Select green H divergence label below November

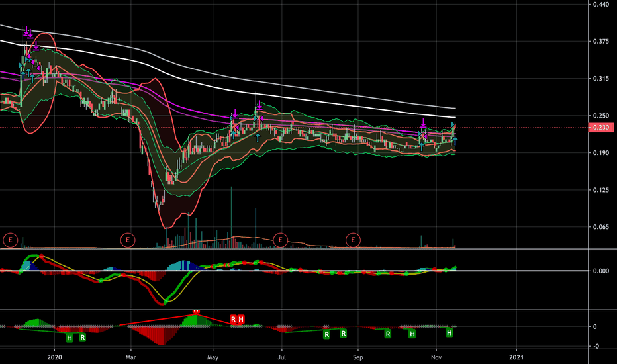(x=449, y=333)
